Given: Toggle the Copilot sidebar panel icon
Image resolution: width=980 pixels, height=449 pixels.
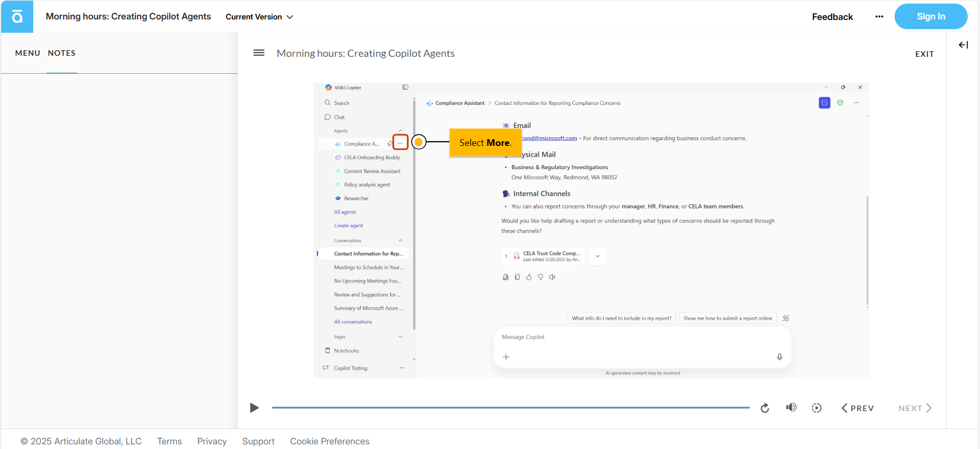Looking at the screenshot, I should (x=405, y=88).
